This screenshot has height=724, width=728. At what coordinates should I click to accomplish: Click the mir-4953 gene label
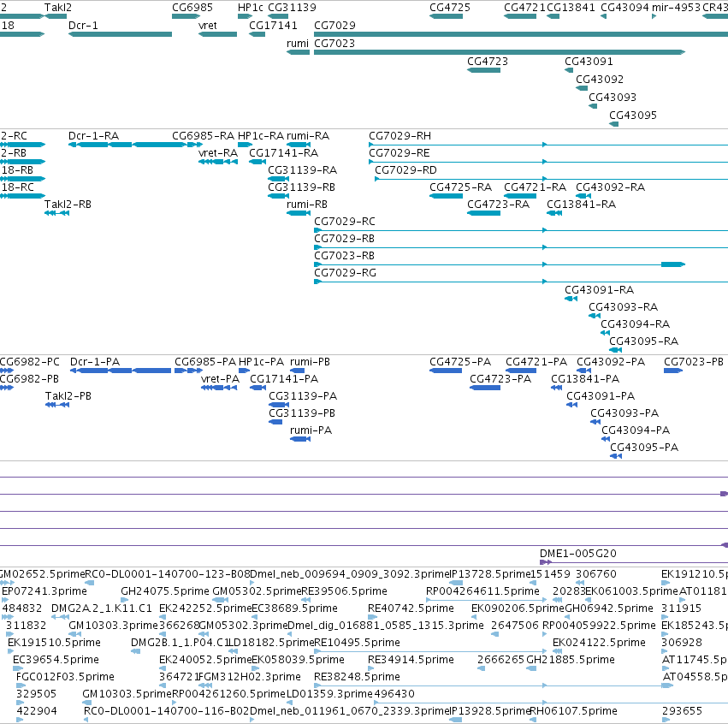pyautogui.click(x=676, y=8)
